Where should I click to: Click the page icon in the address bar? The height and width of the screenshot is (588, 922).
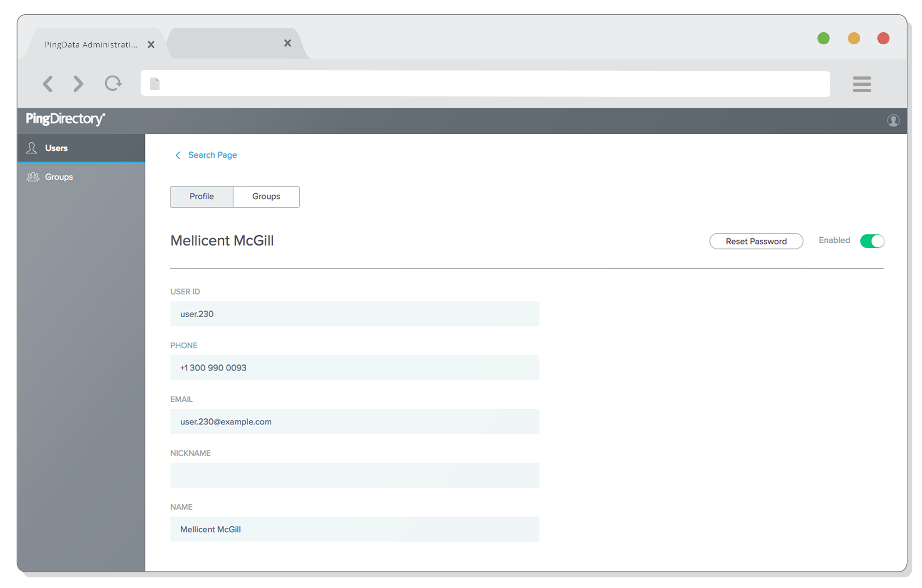(155, 84)
